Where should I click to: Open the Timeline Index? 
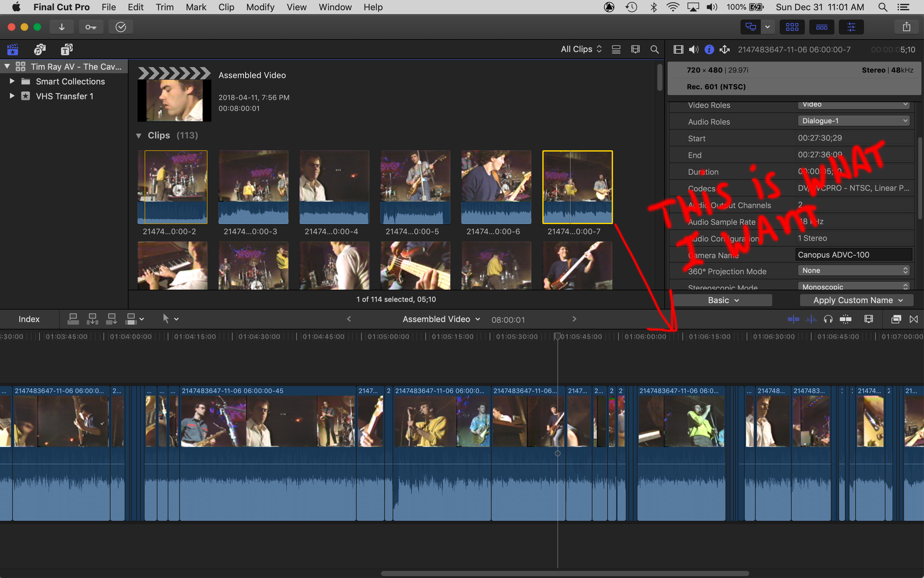pyautogui.click(x=29, y=319)
